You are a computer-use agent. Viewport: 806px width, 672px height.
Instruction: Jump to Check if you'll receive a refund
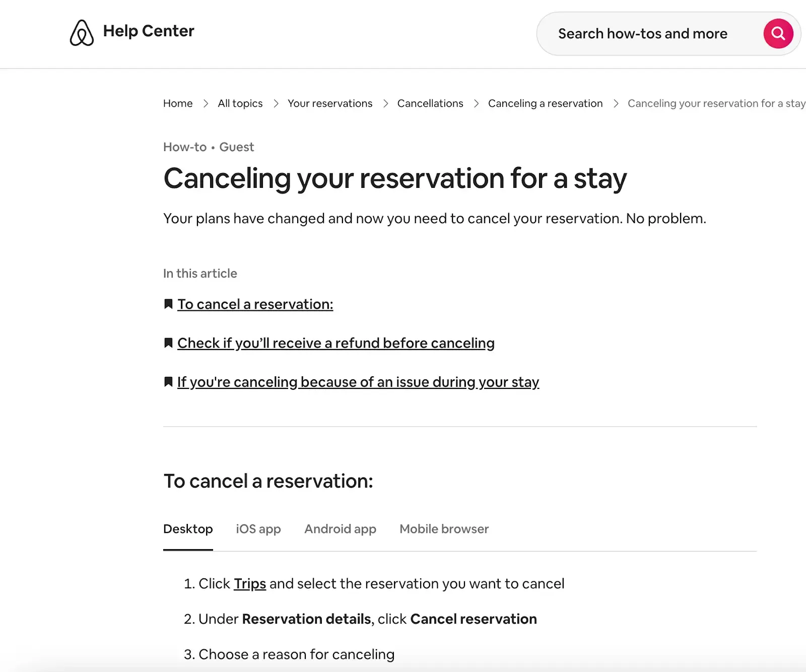[336, 343]
